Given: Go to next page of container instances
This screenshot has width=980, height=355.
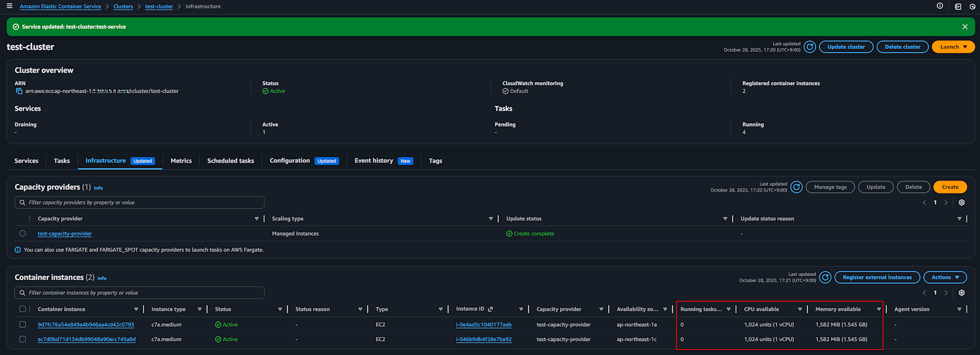Looking at the screenshot, I should coord(946,293).
